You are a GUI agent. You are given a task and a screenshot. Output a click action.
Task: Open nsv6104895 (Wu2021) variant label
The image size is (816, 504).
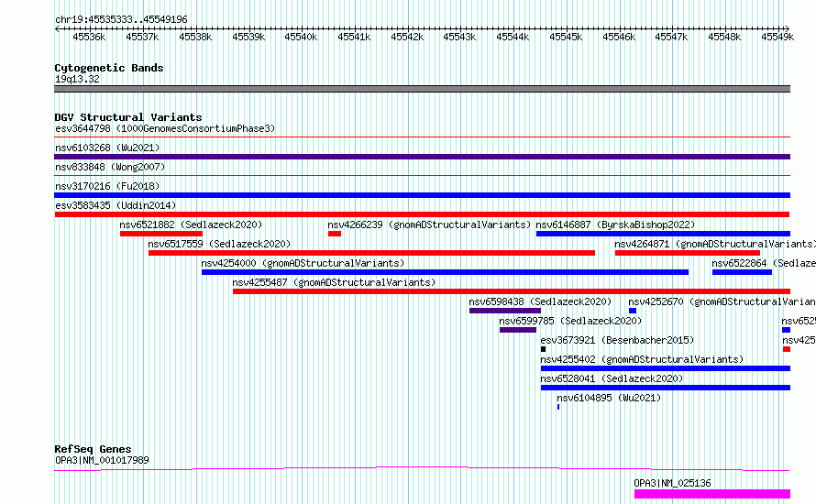[x=609, y=398]
